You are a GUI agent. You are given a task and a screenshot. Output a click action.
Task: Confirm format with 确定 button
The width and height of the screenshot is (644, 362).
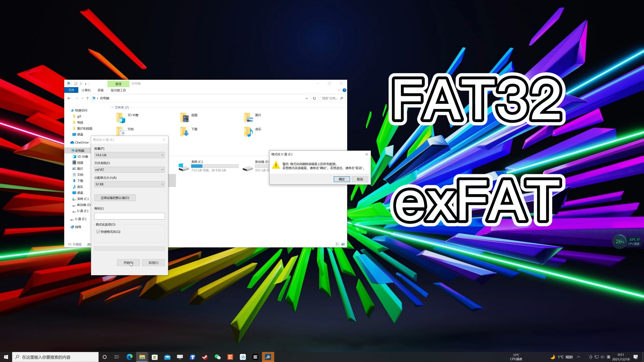point(341,179)
